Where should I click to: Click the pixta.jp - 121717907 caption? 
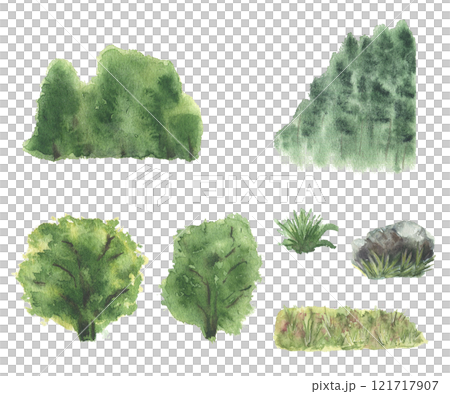click(x=375, y=386)
